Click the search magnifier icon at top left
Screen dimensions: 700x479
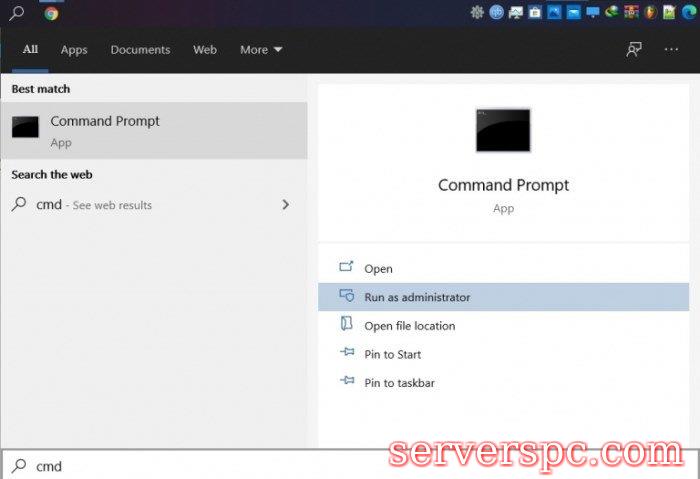tap(16, 13)
